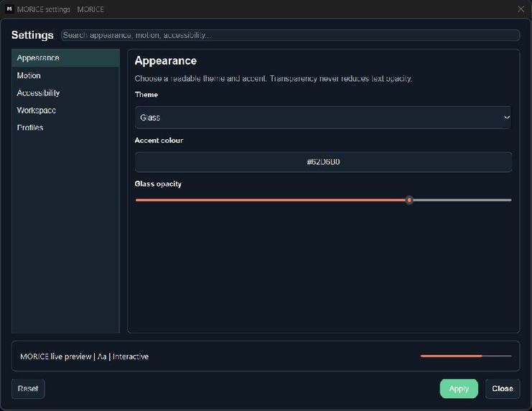Click the readable theme description text

273,79
